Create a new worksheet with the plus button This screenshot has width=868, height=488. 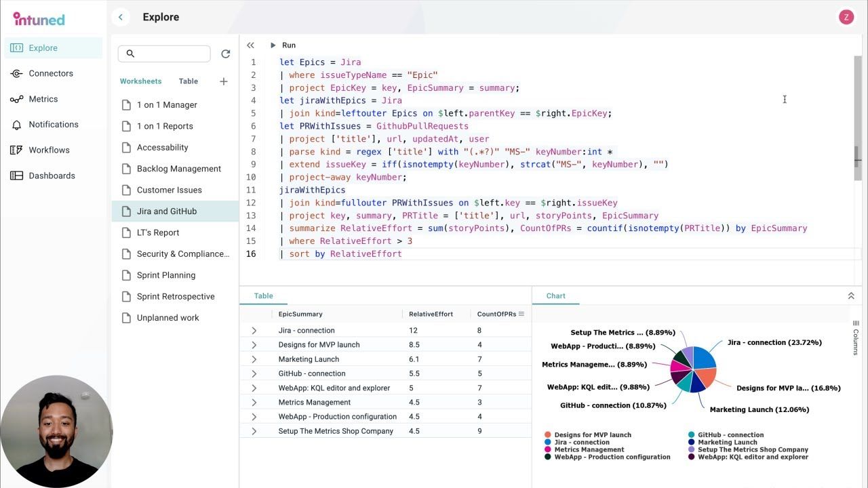224,81
